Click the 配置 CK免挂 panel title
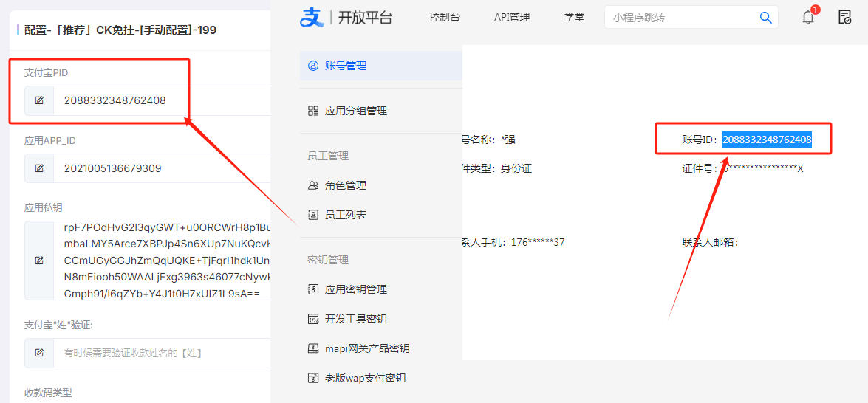The image size is (868, 403). (x=120, y=30)
